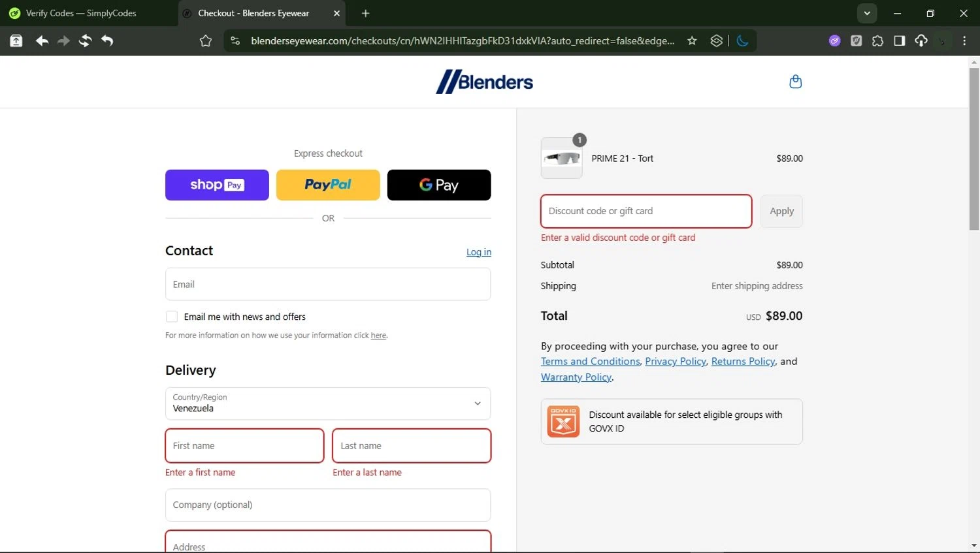Open the Returns Policy link
The width and height of the screenshot is (980, 553).
pos(743,361)
